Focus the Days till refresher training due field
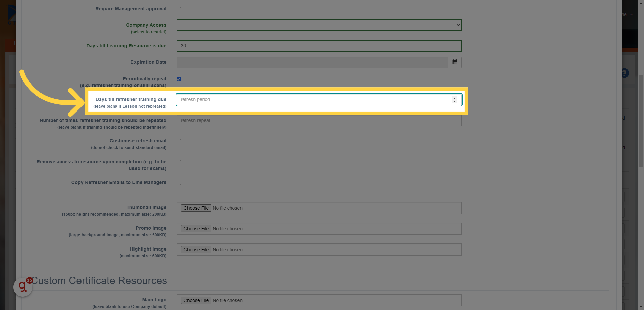 (x=319, y=100)
